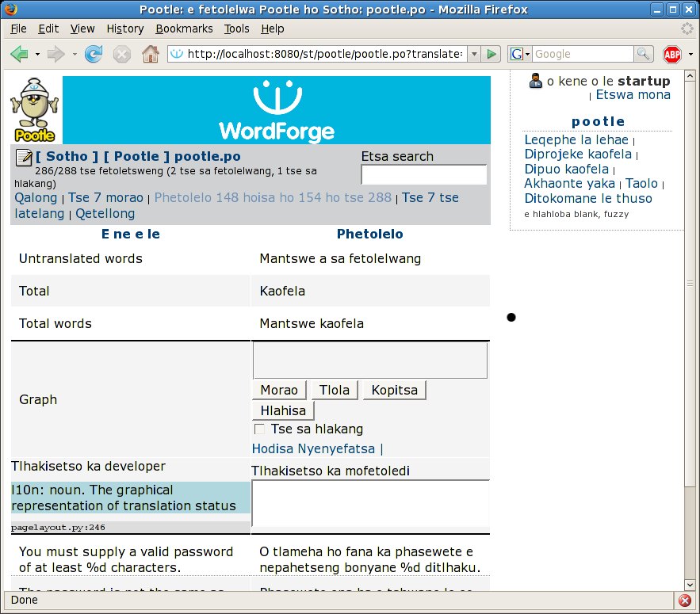Click the Firefox back arrow button

(19, 54)
